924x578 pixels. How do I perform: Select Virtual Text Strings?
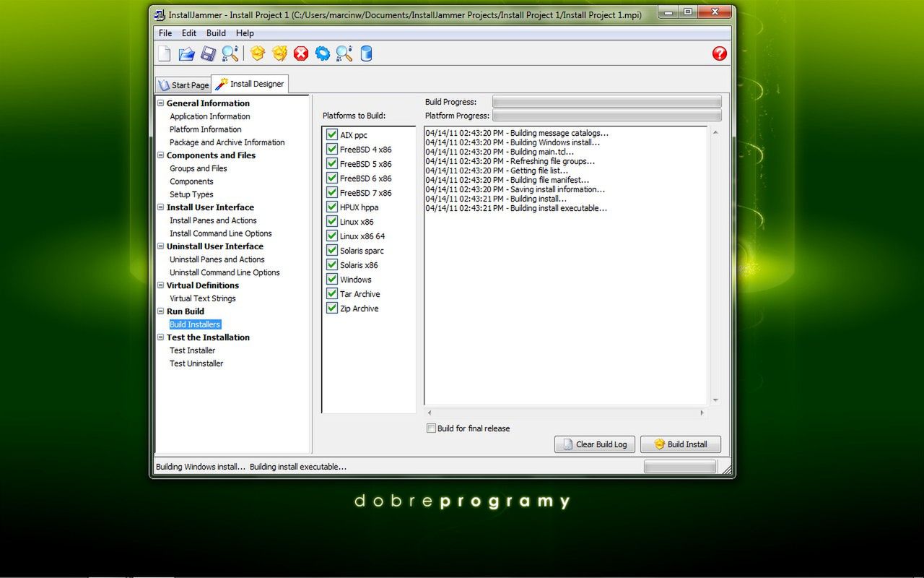tap(202, 298)
